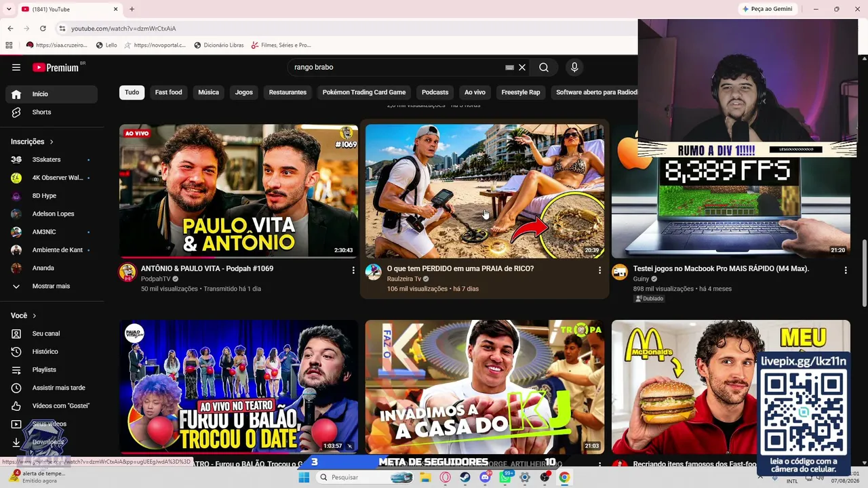Select the Restaurantes filter chip

coord(288,92)
